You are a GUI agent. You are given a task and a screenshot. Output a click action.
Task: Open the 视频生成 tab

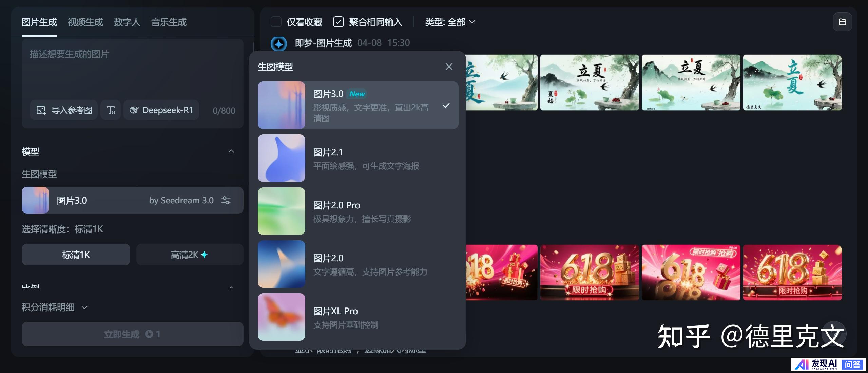[85, 22]
